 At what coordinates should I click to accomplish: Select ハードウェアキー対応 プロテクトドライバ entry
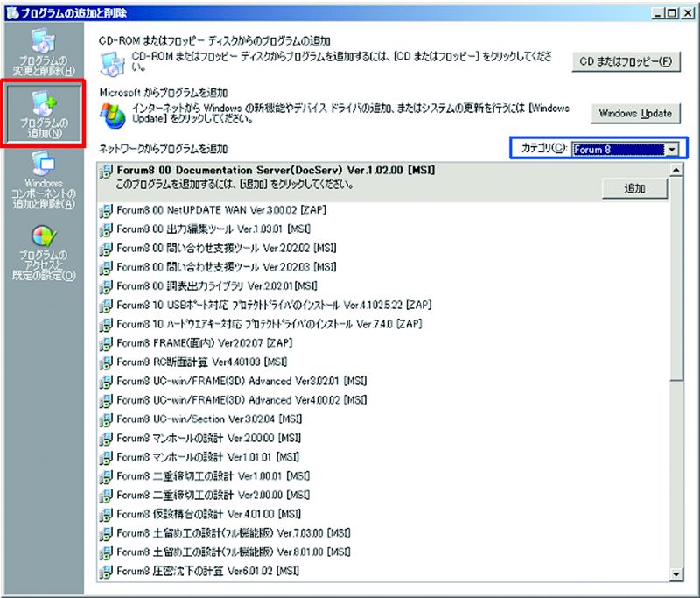point(269,324)
